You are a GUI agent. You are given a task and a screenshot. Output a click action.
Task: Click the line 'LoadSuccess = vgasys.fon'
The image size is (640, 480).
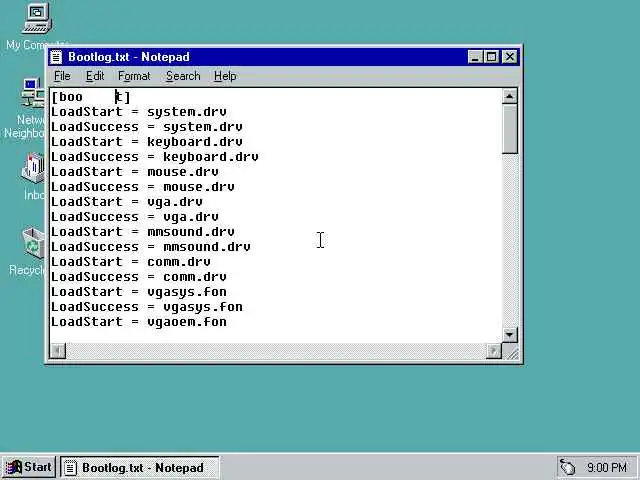(x=147, y=307)
